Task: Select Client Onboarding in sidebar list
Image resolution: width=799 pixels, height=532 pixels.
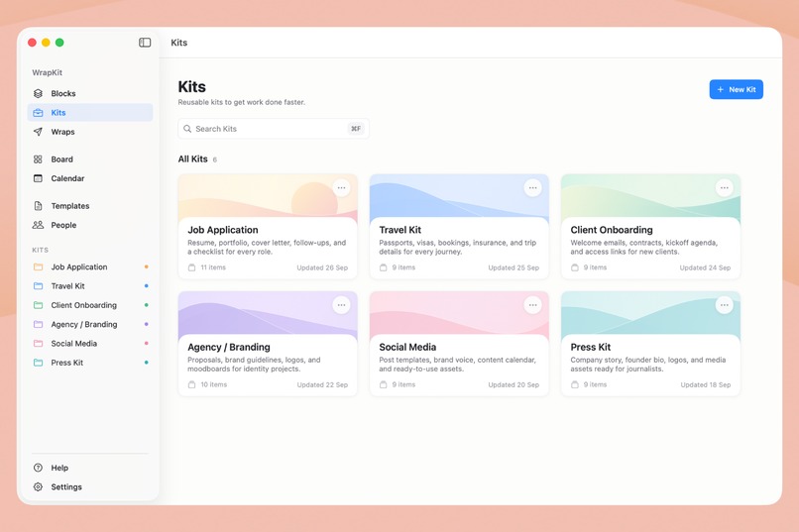Action: click(89, 305)
